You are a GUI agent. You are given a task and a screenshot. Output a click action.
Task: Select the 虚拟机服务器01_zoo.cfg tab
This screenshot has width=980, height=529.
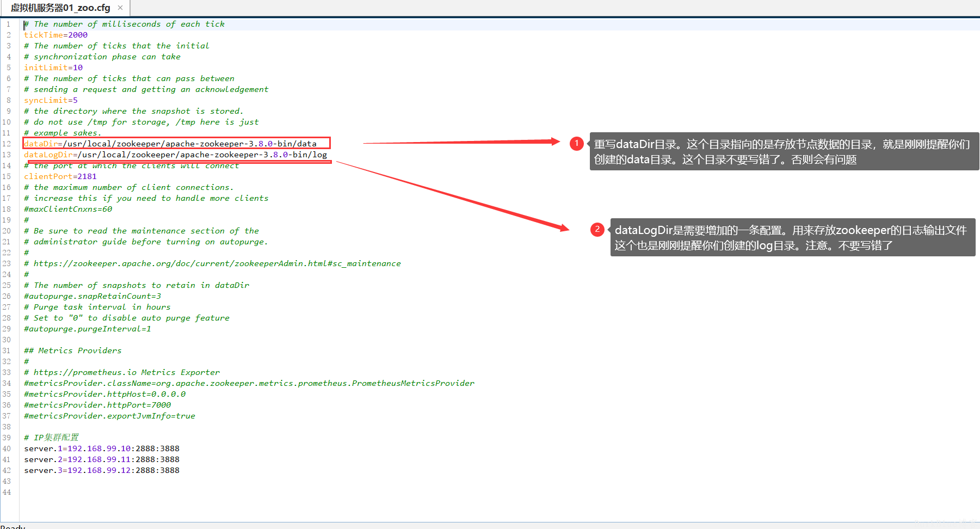[x=60, y=8]
